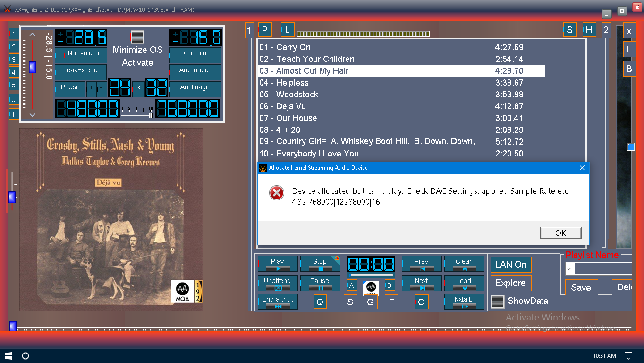
Task: Toggle the PeakExtend option
Action: (x=81, y=72)
